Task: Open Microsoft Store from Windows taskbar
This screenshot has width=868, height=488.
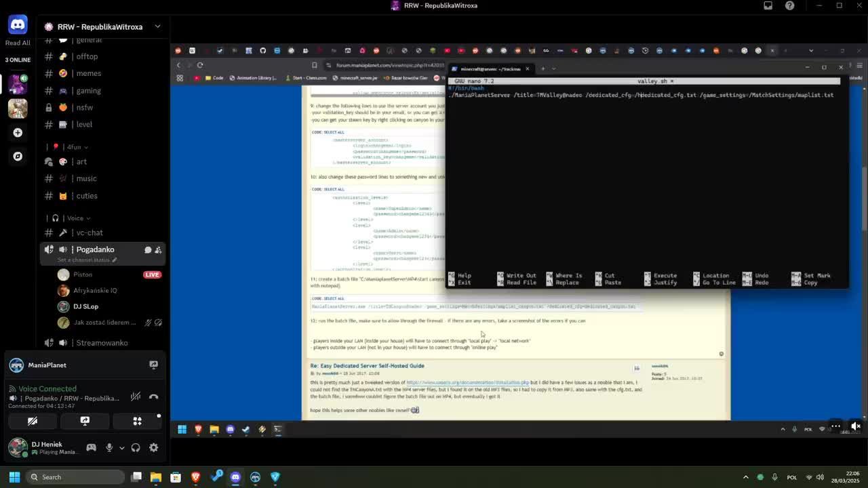Action: click(176, 477)
